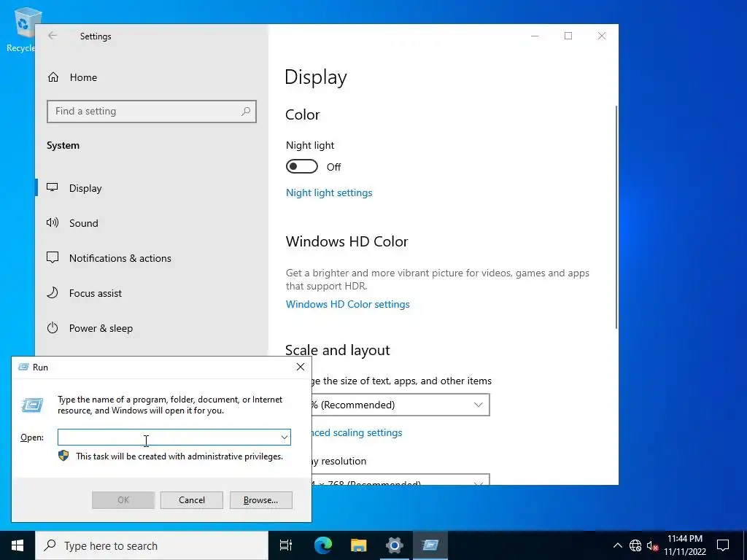The image size is (747, 560).
Task: Open the Windows Start menu
Action: (18, 545)
